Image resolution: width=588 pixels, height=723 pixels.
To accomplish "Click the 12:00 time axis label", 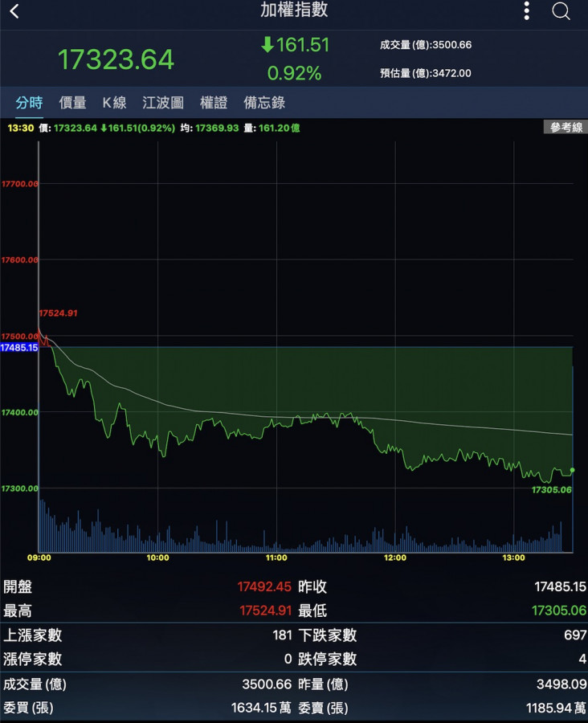I will click(395, 558).
